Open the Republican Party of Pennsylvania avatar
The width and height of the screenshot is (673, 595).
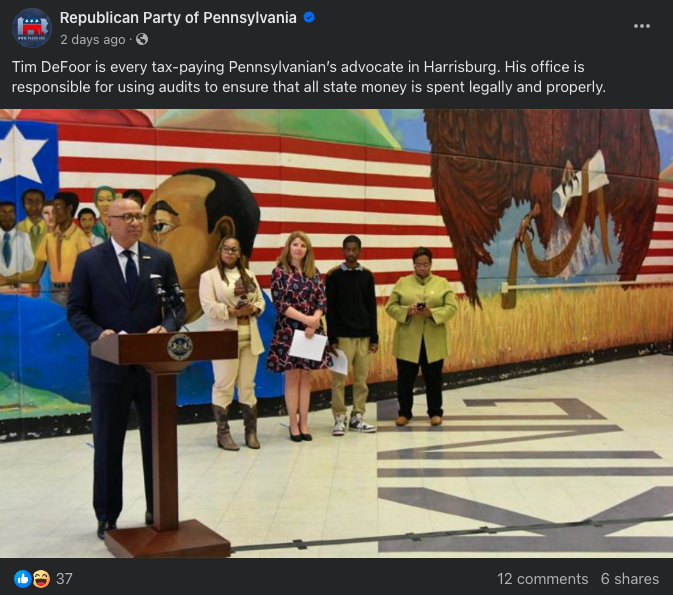click(32, 28)
